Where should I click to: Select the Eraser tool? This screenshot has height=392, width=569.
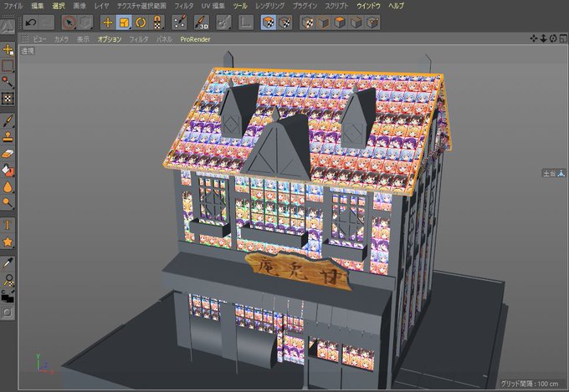tap(8, 154)
